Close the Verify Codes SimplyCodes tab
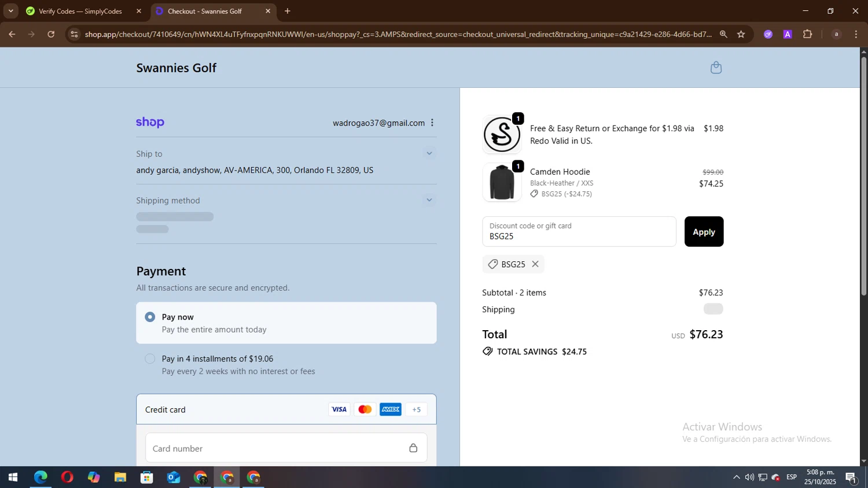The width and height of the screenshot is (868, 488). point(139,11)
